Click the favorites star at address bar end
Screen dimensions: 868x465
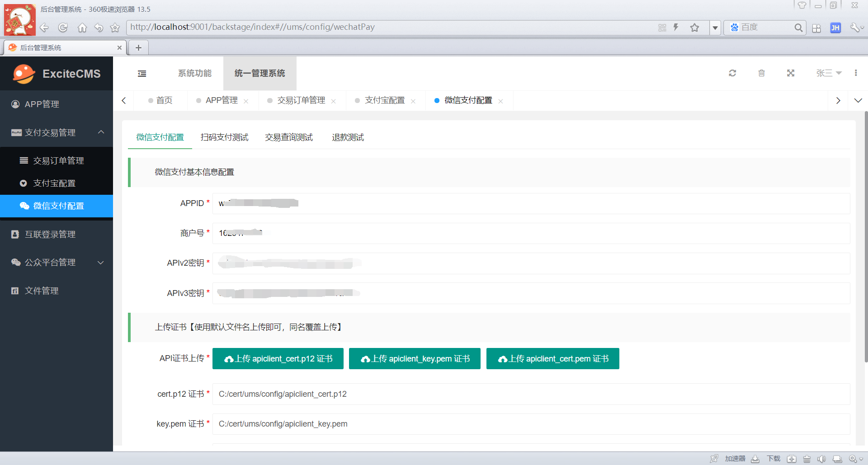pos(695,28)
